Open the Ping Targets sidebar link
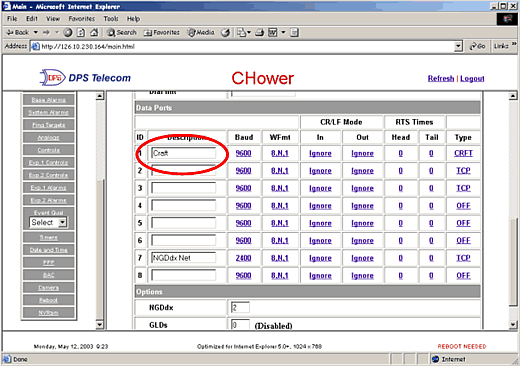This screenshot has height=366, width=520. click(49, 125)
